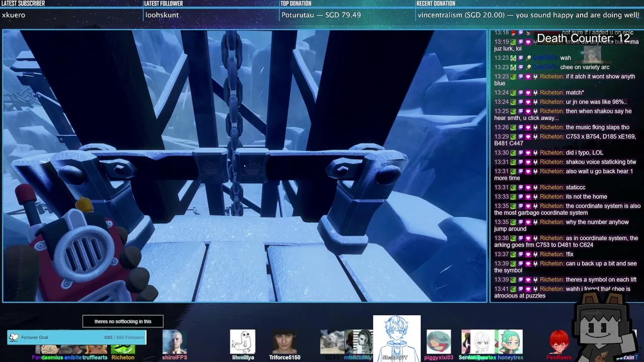
Task: Click the green emote badge beside "!fix" message
Action: click(x=513, y=254)
